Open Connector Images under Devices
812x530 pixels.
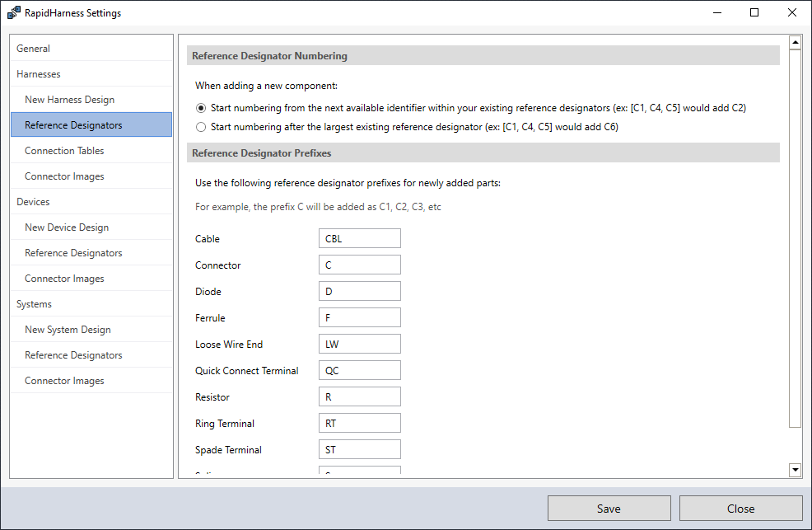coord(91,279)
